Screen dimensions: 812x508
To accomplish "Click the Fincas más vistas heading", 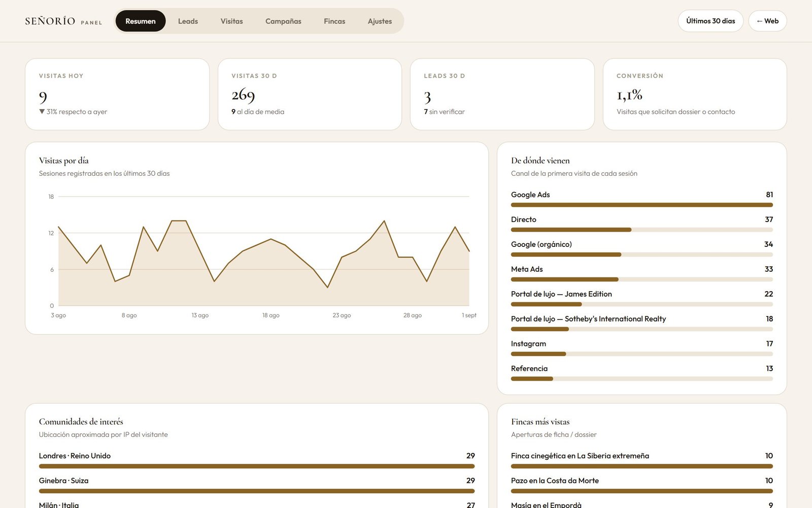I will click(x=540, y=422).
